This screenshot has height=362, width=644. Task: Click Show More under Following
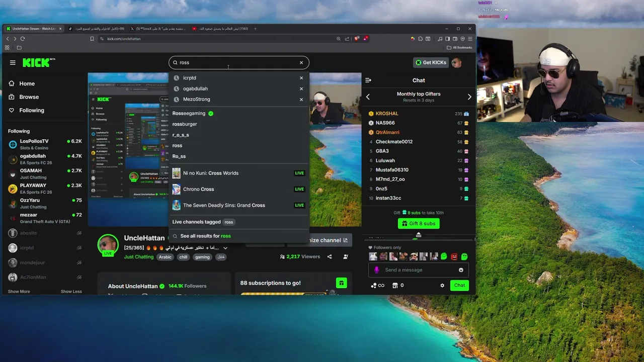coord(19,292)
